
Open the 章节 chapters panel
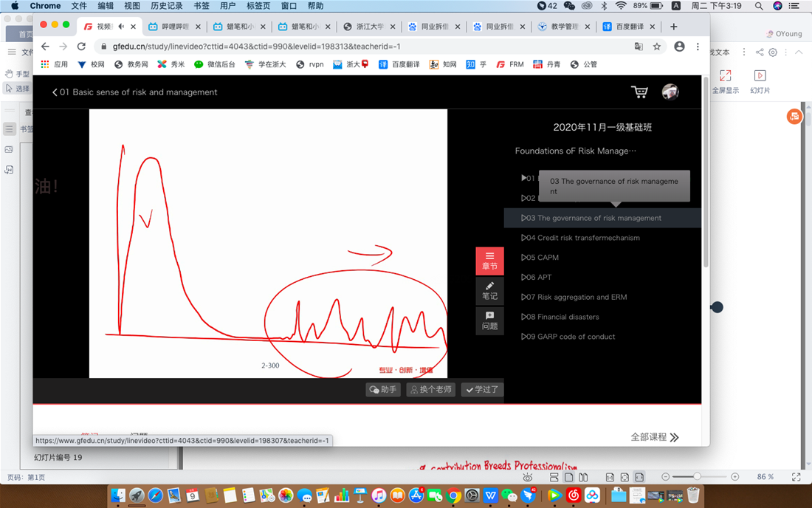tap(489, 261)
